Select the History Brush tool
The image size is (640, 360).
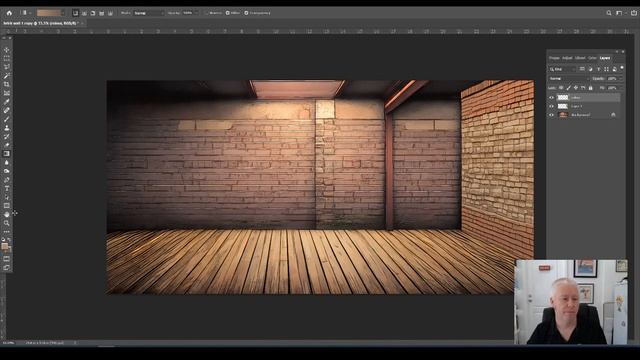tap(7, 136)
